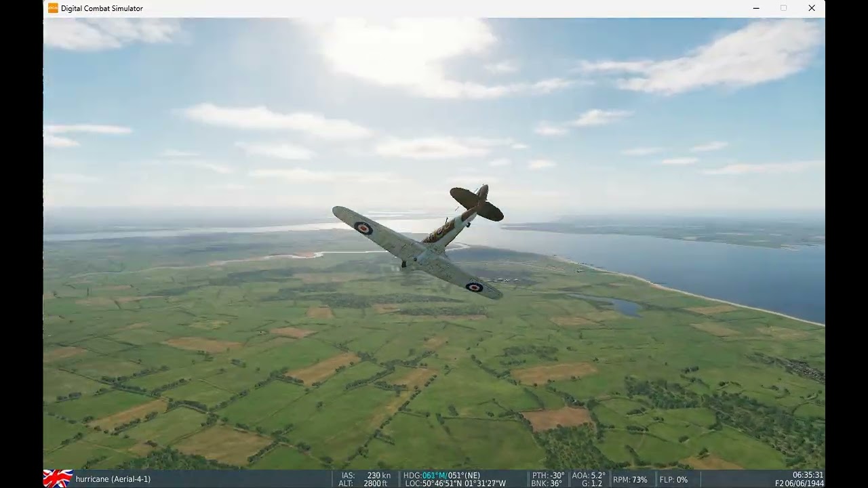Close the Digital Combat Simulator window

point(811,8)
